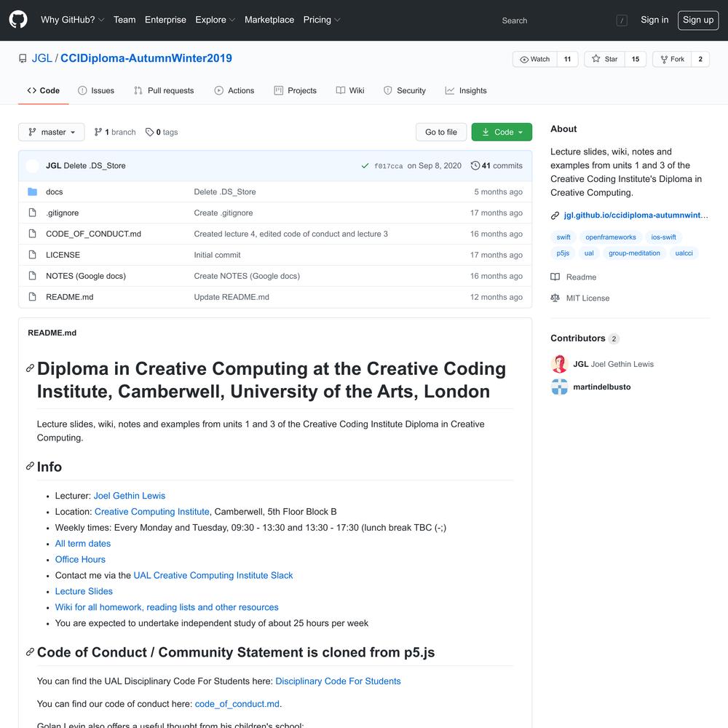Expand the Explore menu
Screen dimensions: 728x728
pyautogui.click(x=215, y=20)
